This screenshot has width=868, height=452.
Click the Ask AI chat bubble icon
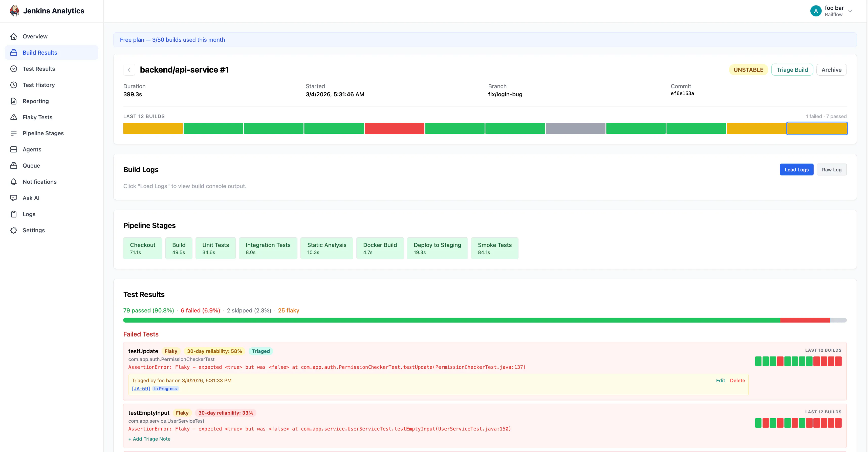coord(13,198)
